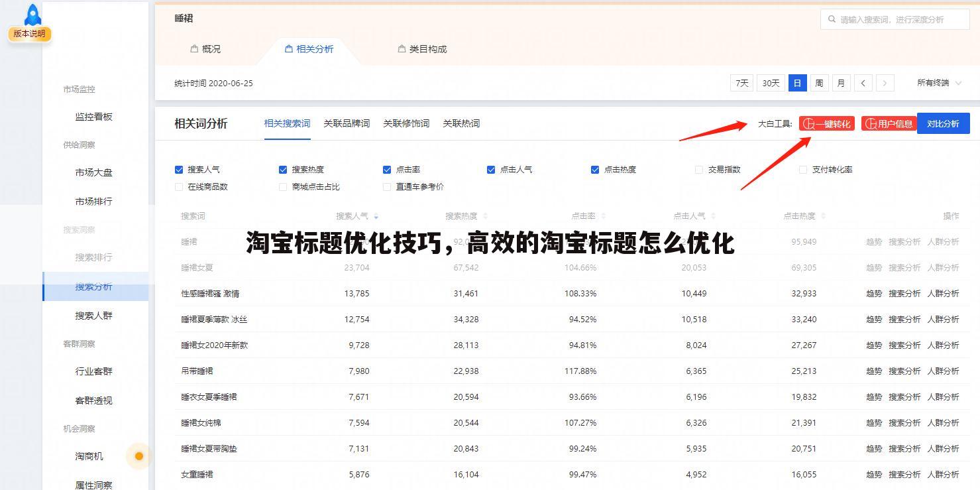Viewport: 980px width, 490px height.
Task: Click the red 用户信息 button
Action: tap(889, 123)
